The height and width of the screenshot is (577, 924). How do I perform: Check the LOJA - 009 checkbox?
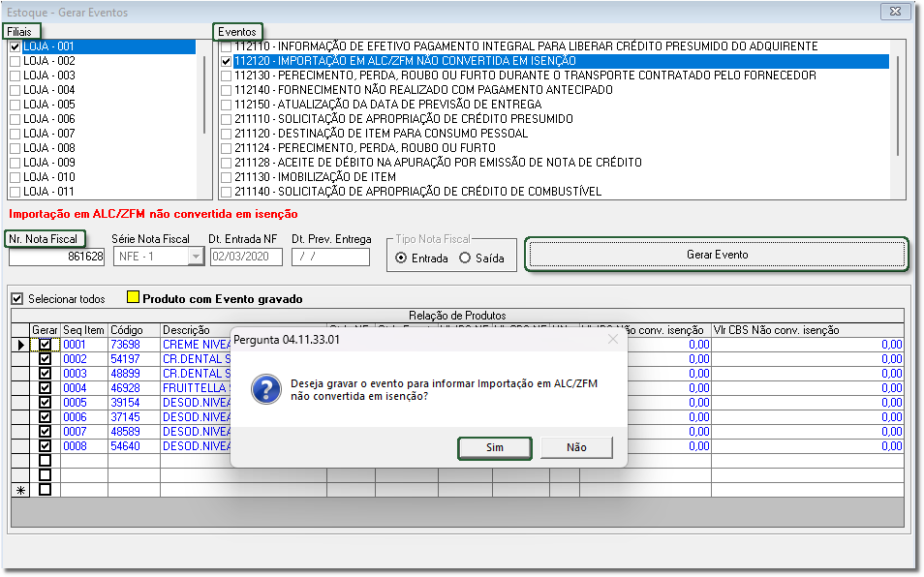(15, 163)
